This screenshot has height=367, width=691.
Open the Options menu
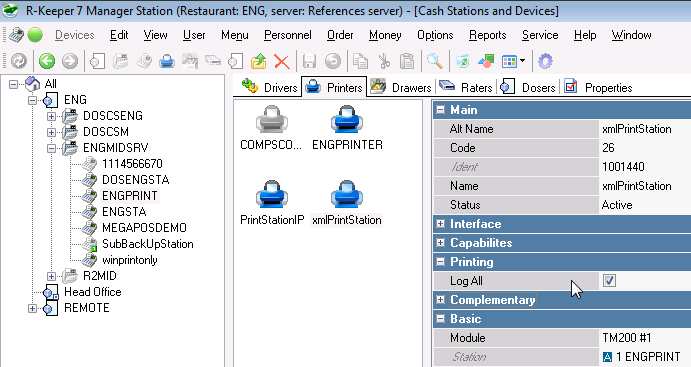435,35
